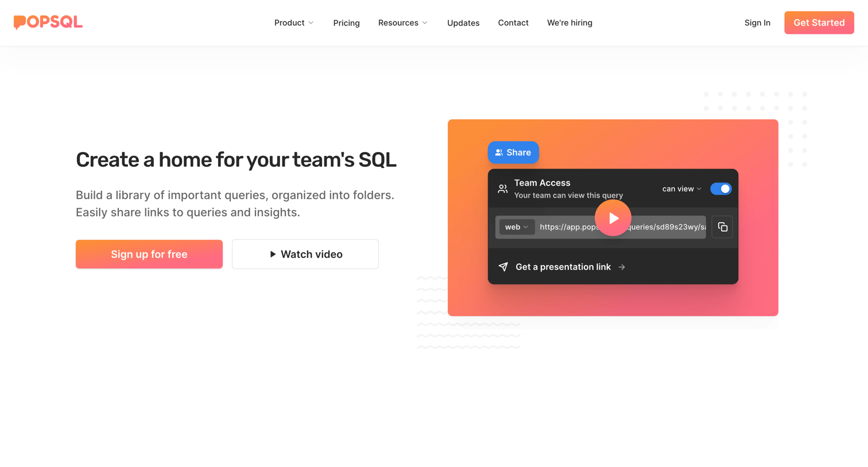The image size is (868, 467).
Task: Click the Watch video button
Action: [x=305, y=254]
